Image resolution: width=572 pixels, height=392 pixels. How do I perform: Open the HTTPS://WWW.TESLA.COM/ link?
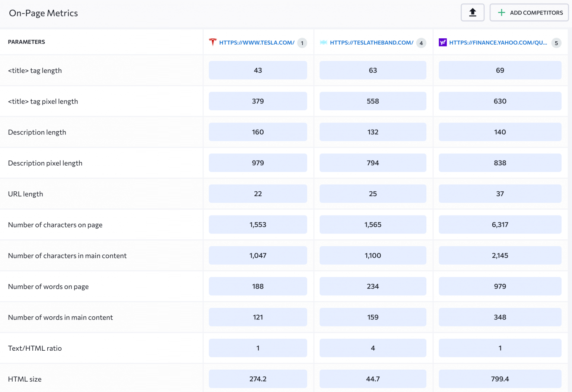[257, 42]
